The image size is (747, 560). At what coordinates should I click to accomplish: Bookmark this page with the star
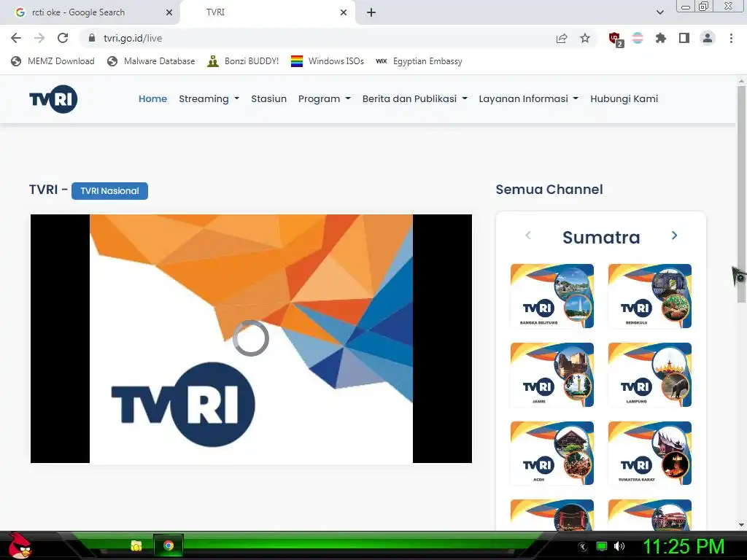(585, 38)
